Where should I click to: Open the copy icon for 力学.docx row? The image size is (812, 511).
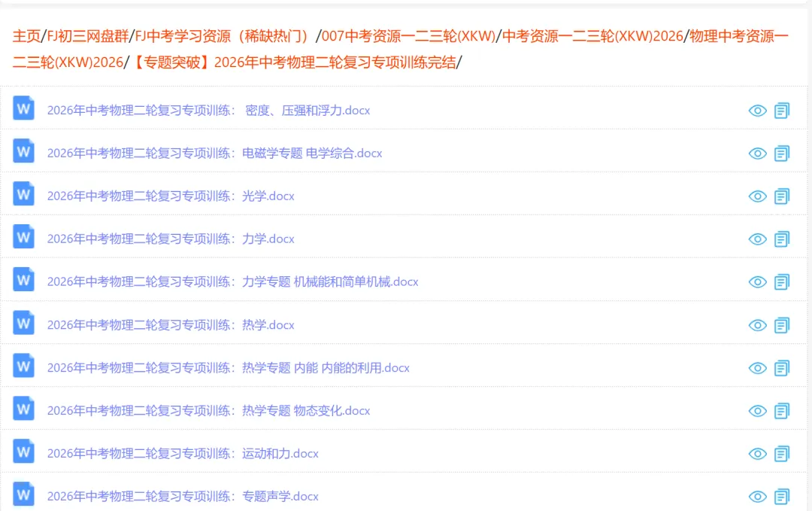click(782, 239)
